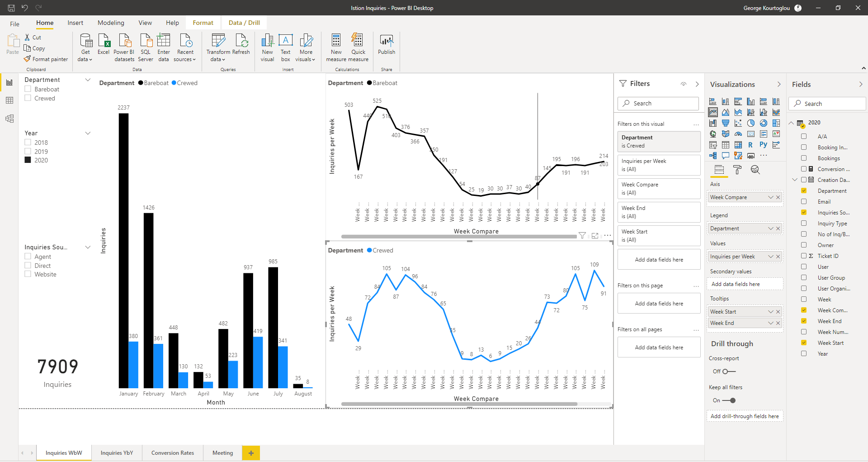
Task: Select the R script visual icon
Action: click(750, 145)
